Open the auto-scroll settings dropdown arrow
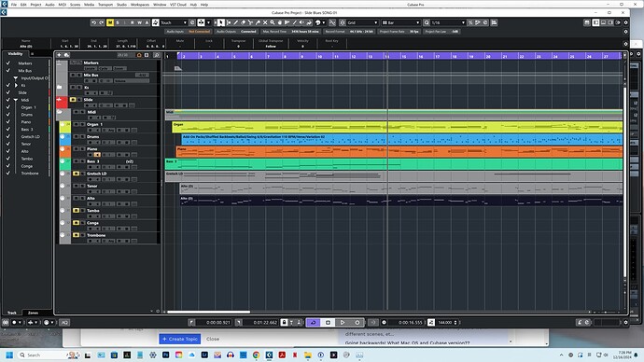 [209, 22]
